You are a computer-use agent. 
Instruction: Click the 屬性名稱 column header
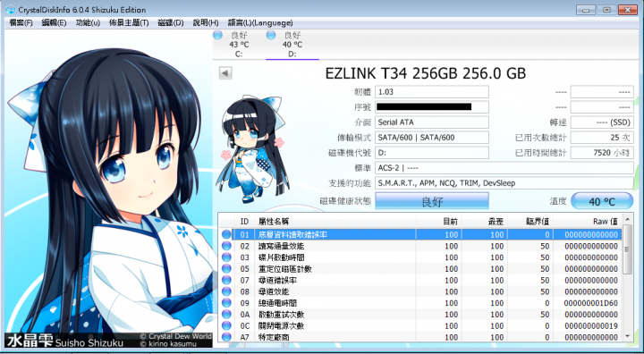pyautogui.click(x=335, y=222)
